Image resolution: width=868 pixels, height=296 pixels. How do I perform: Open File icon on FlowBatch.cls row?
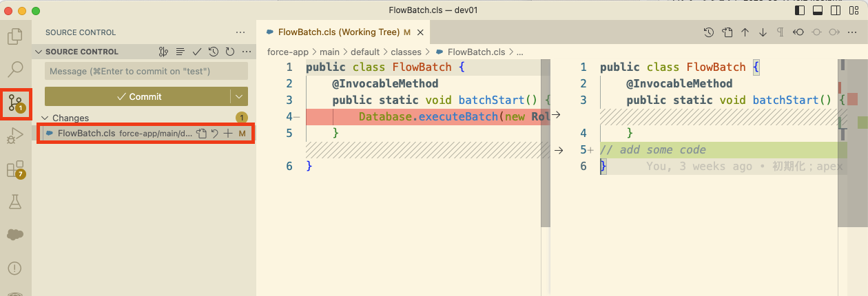[201, 134]
